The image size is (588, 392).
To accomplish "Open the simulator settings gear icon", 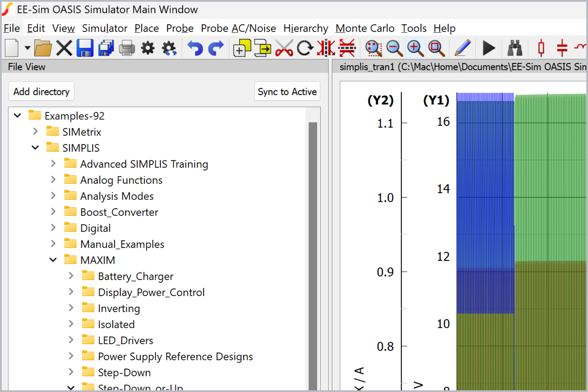I will [148, 48].
